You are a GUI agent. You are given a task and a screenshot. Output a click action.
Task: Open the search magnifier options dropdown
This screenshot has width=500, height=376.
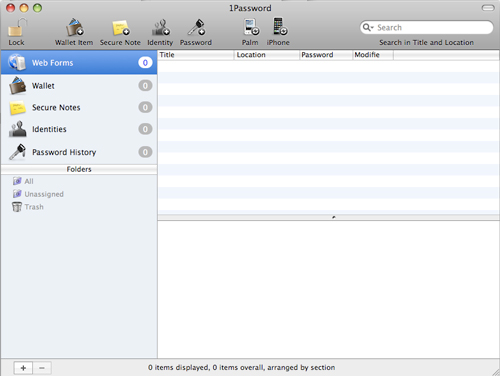coord(368,27)
